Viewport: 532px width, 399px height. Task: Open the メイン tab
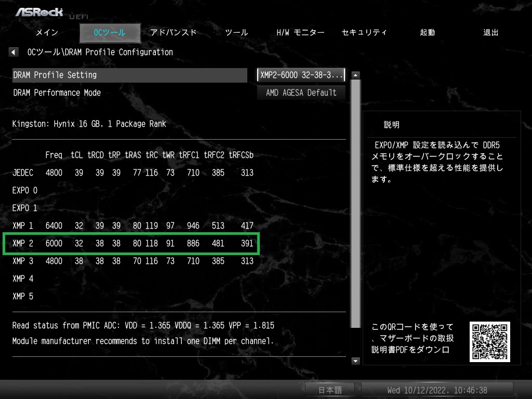click(x=47, y=33)
